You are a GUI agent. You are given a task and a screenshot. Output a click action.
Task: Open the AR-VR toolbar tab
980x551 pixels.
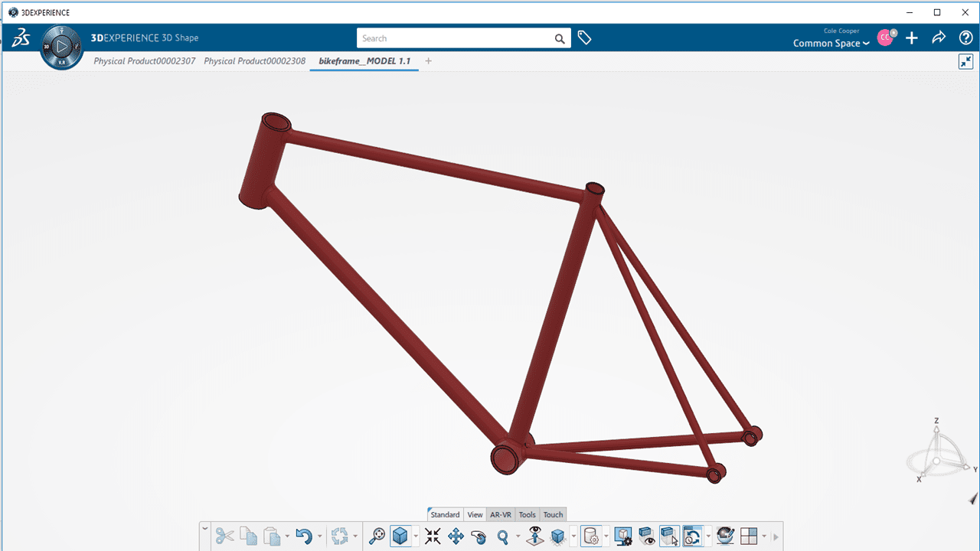click(501, 514)
